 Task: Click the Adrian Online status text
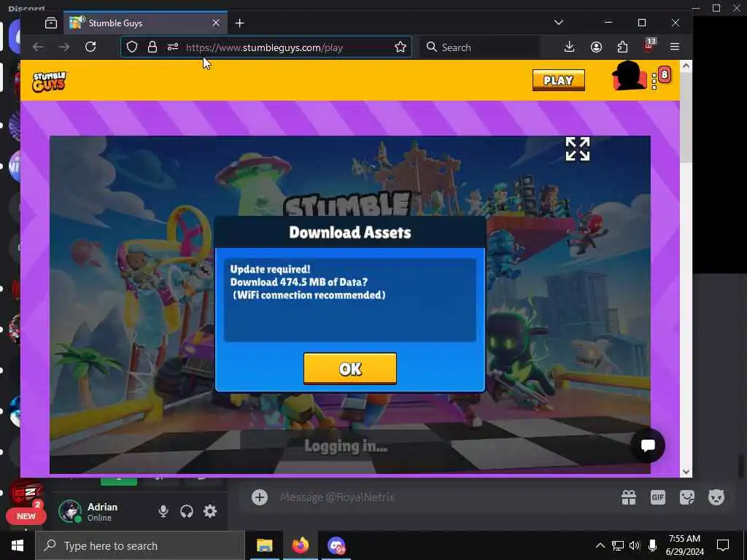(102, 512)
